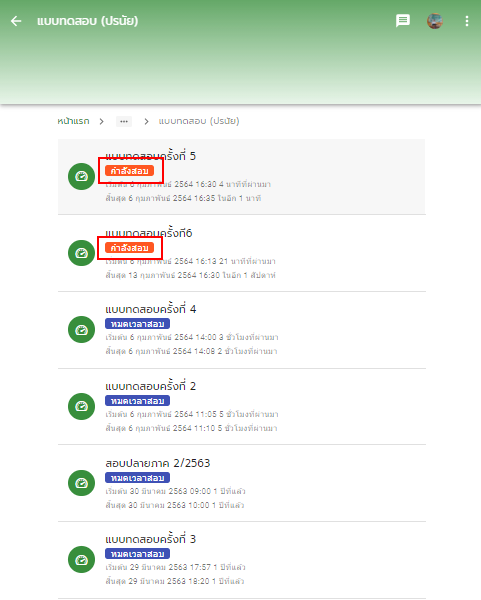The image size is (481, 600).
Task: Click quiz icon for แบบทดสอบครั้งที่6
Action: click(x=81, y=253)
